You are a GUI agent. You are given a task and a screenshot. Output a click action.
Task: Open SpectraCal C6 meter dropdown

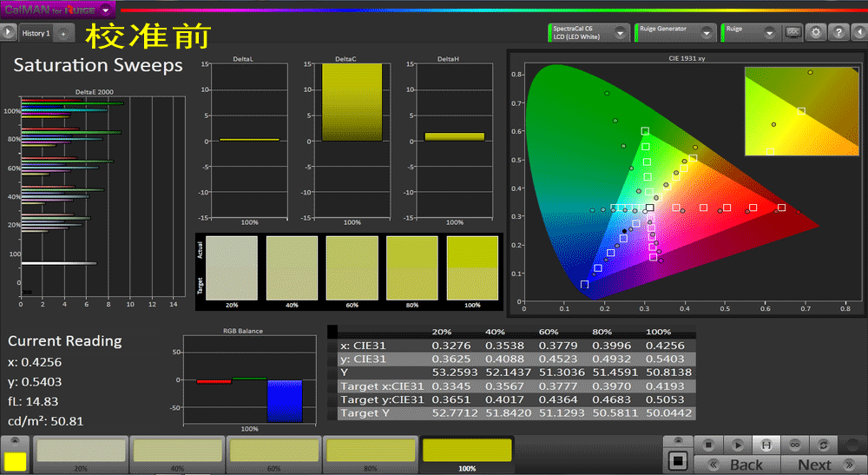pos(621,32)
